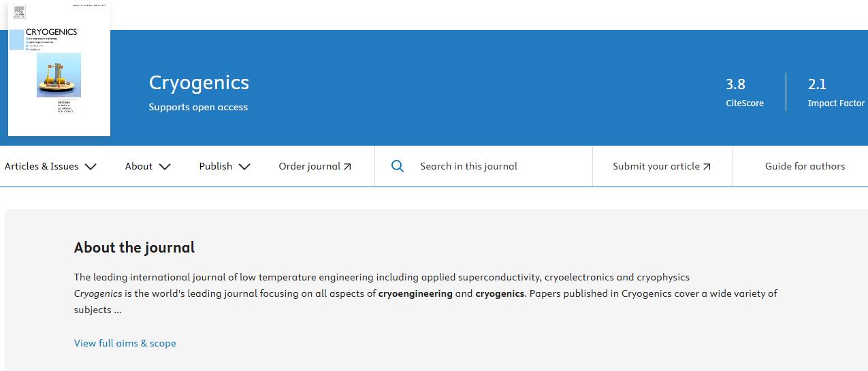Open the About menu label
This screenshot has height=371, width=868.
pos(139,166)
